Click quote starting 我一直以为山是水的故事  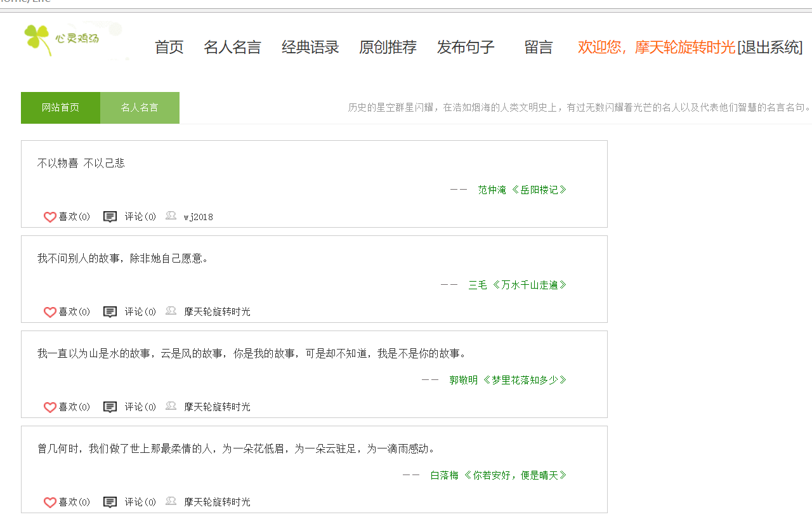253,353
